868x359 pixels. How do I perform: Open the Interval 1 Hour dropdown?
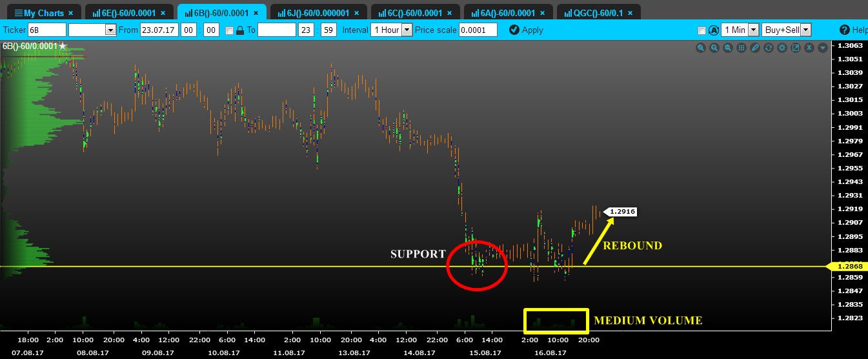[391, 30]
